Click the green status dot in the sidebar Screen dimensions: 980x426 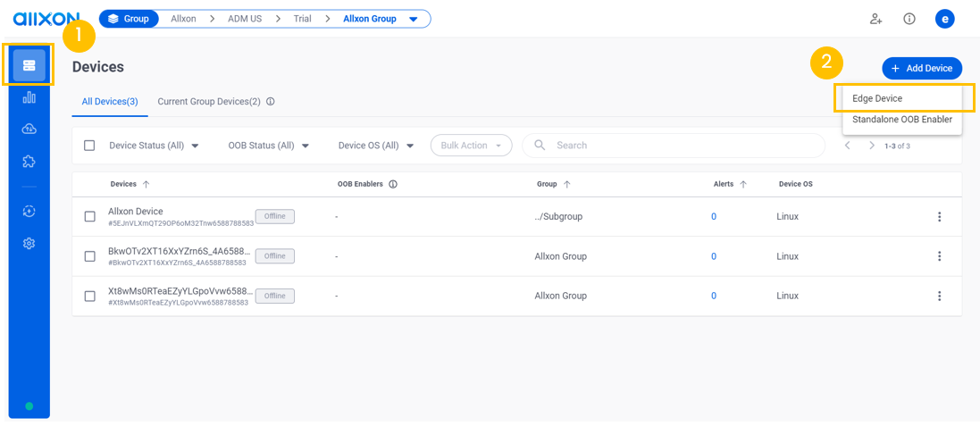(29, 406)
